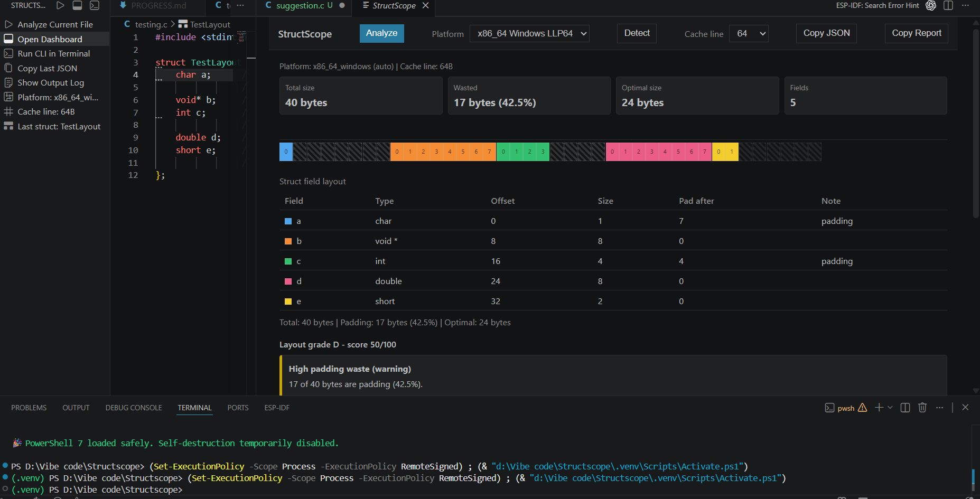The width and height of the screenshot is (980, 499).
Task: Click the Copy JSON button
Action: 826,33
